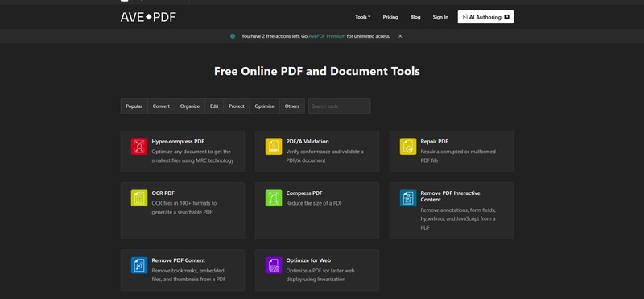Click the Repair PDF icon
This screenshot has width=644, height=299.
(x=408, y=147)
